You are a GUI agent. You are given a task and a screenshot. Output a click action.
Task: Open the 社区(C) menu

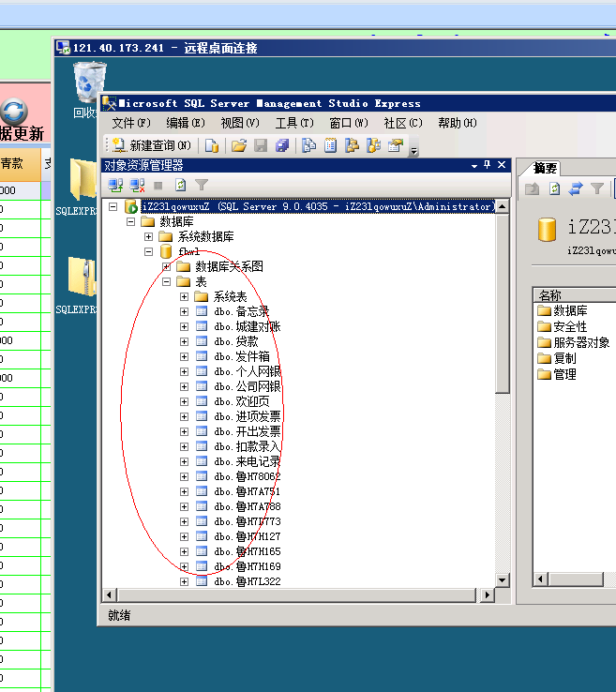tap(403, 123)
